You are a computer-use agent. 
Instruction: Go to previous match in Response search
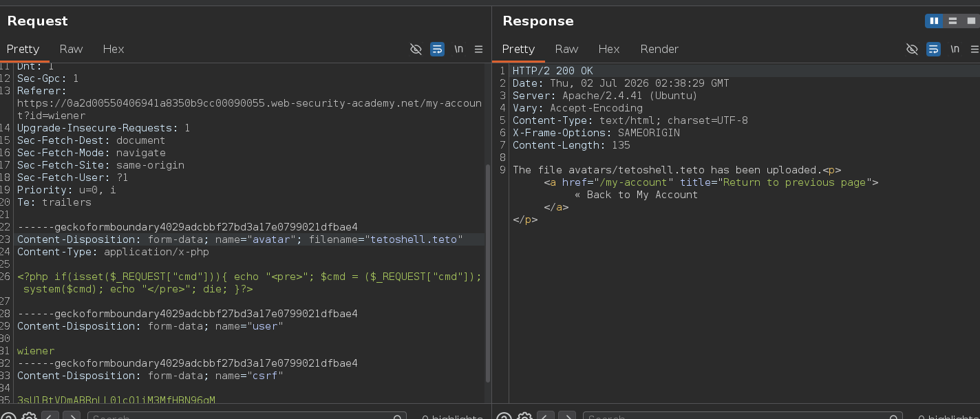click(x=546, y=416)
